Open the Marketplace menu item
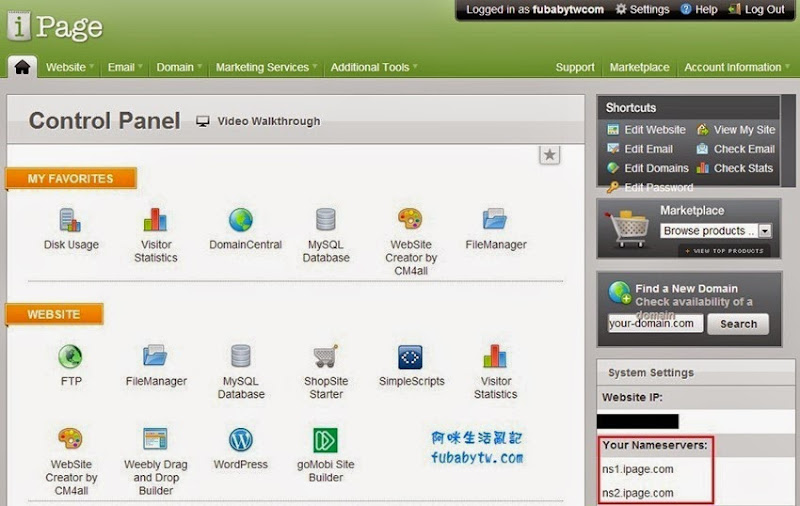Screen dimensions: 800x506 pyautogui.click(x=639, y=67)
